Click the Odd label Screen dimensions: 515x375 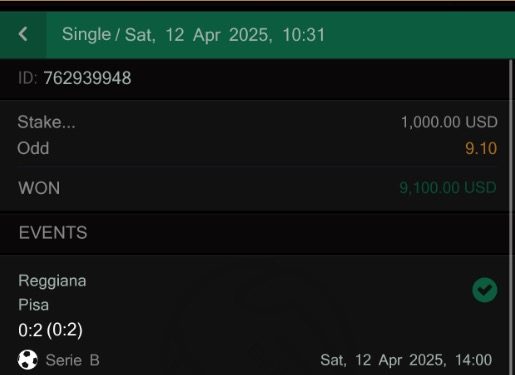[x=33, y=148]
